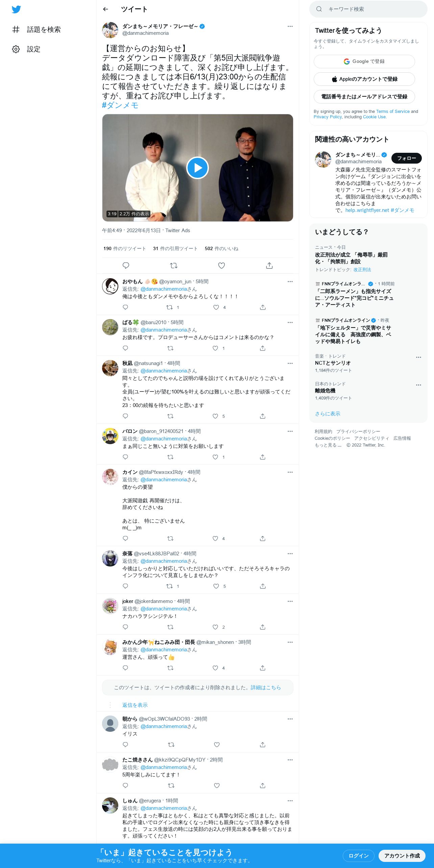
Task: Sign up with Google で登録 button
Action: [364, 62]
